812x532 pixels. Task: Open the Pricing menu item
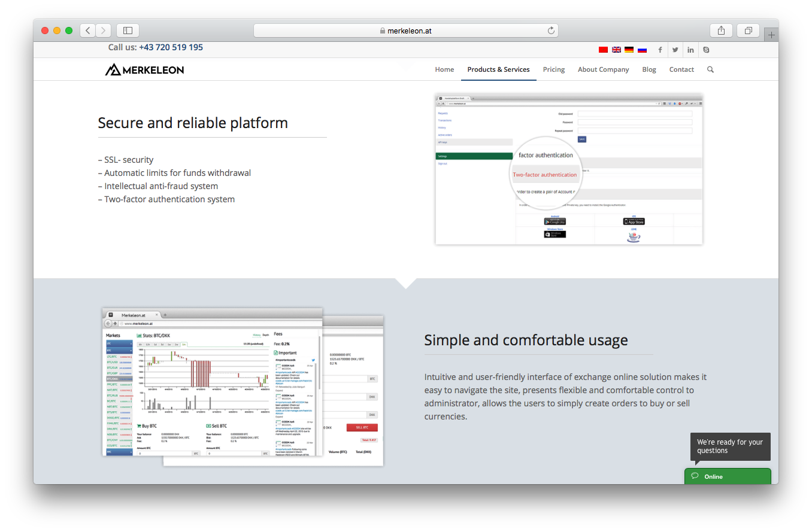click(554, 69)
